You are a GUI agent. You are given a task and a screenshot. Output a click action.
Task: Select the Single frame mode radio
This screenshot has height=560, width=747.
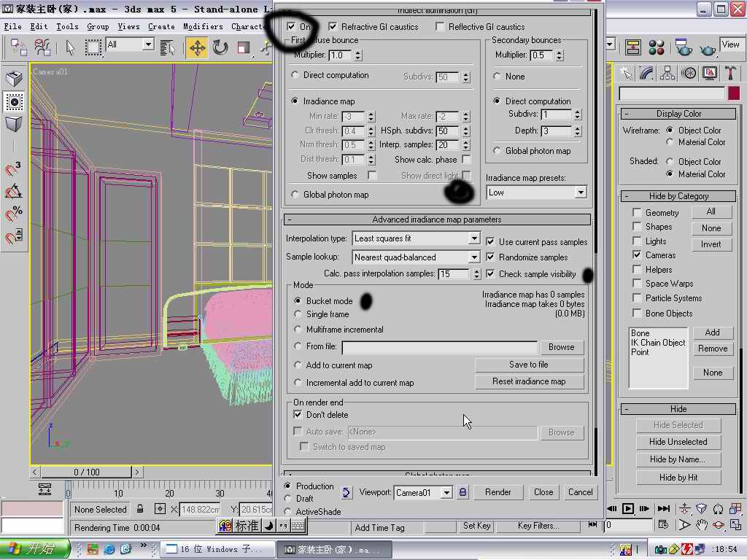click(x=298, y=314)
